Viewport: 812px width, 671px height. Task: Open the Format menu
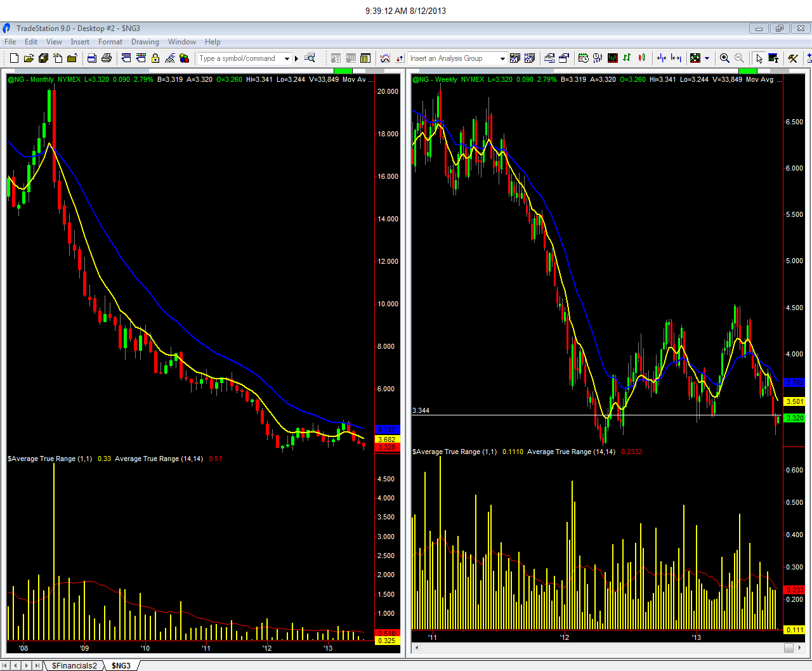point(110,42)
